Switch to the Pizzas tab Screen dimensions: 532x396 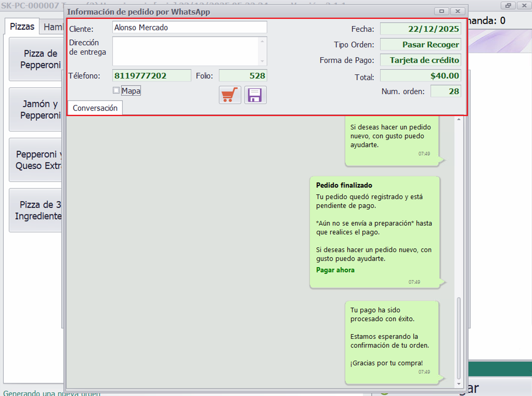pyautogui.click(x=22, y=27)
